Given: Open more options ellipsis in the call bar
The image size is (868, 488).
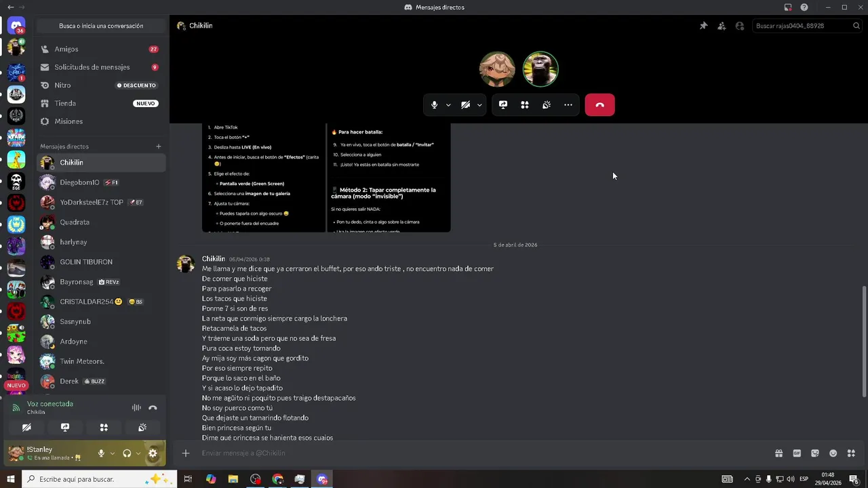Looking at the screenshot, I should point(568,105).
